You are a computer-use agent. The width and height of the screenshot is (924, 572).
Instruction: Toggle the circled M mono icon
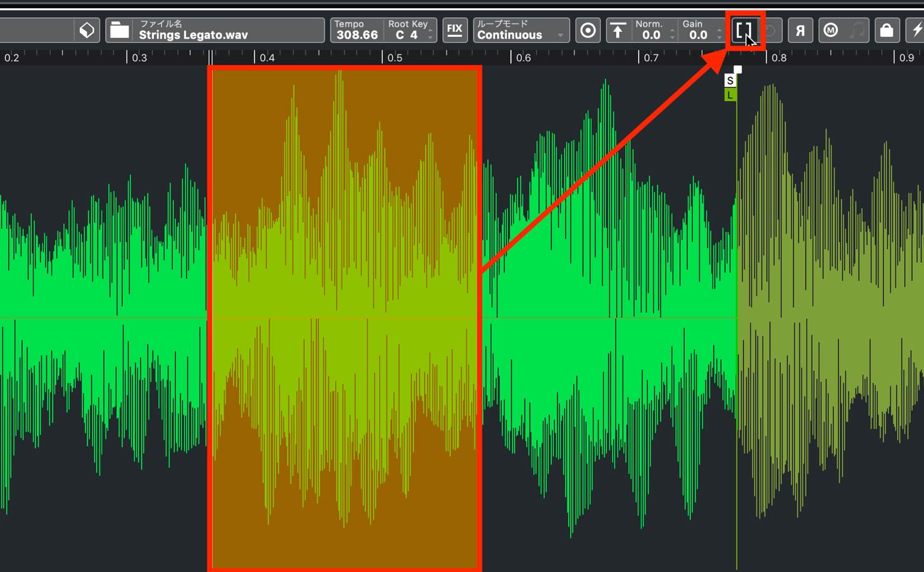pyautogui.click(x=830, y=31)
